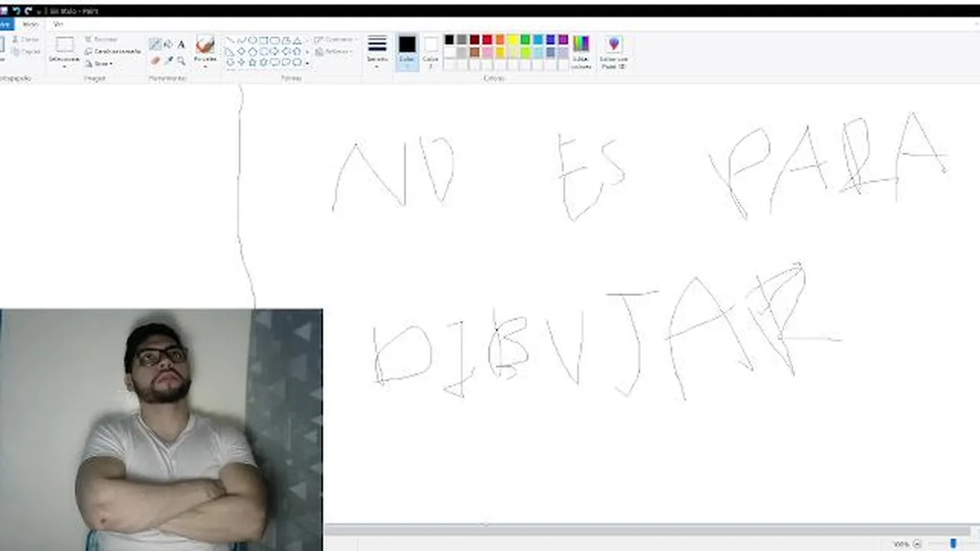Image resolution: width=980 pixels, height=551 pixels.
Task: Select the Eraser tool
Action: pos(155,60)
